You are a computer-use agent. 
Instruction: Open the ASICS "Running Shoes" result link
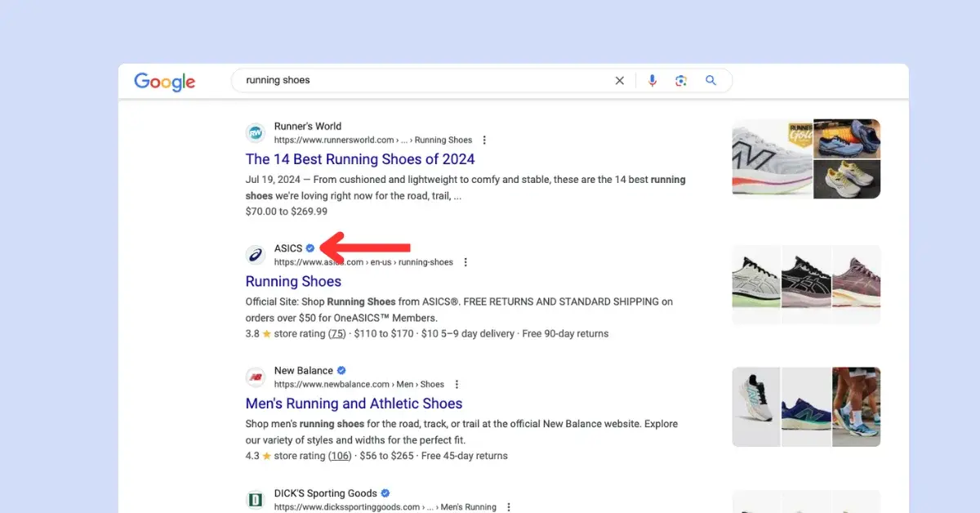(293, 282)
